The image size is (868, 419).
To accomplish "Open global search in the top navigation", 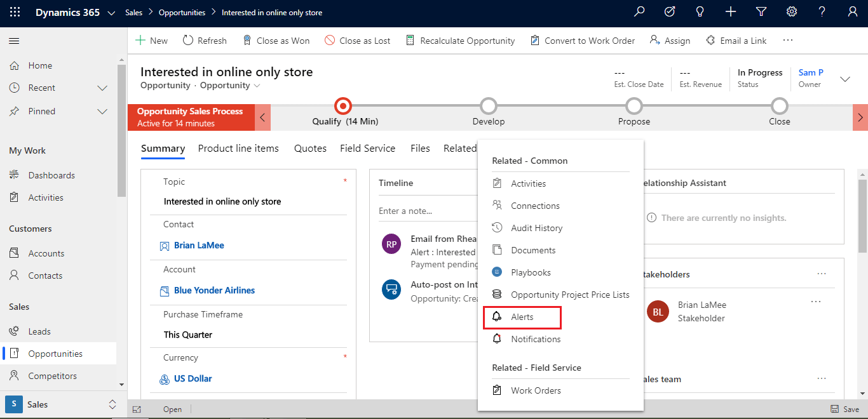I will (x=639, y=11).
